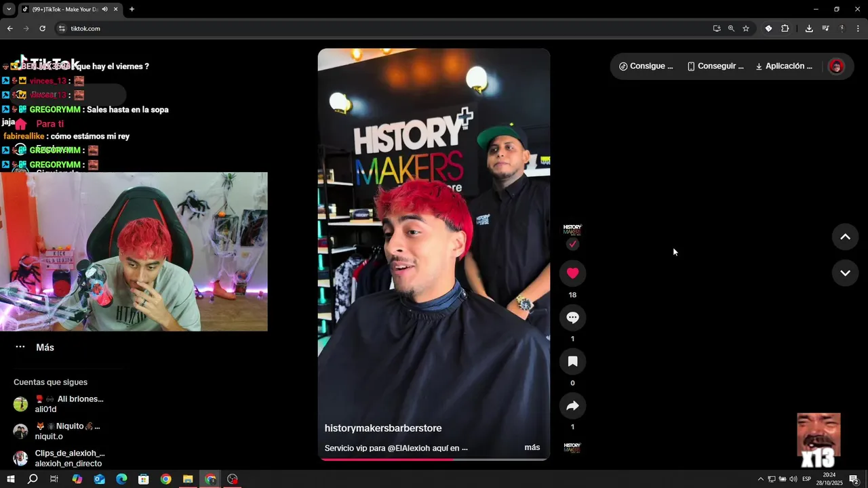This screenshot has width=868, height=488.
Task: Open historymakersbarberstore username link
Action: pos(383,428)
